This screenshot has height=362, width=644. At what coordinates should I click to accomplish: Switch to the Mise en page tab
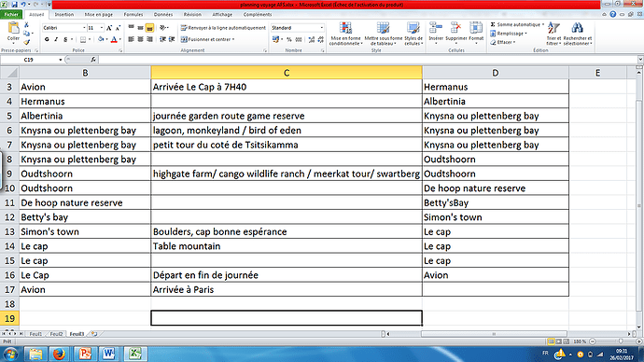click(x=99, y=14)
